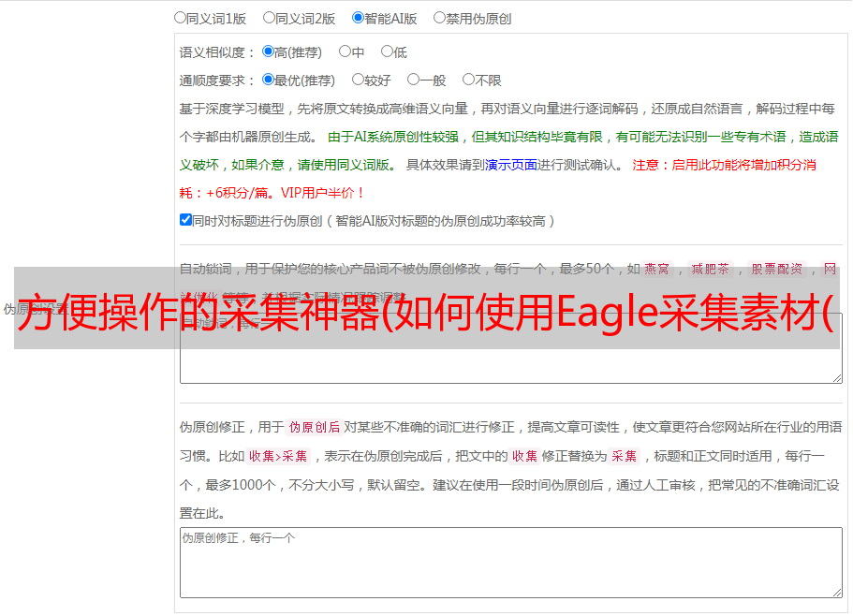Screen dimensions: 853x616
Task: Set 语义相似度 to 中
Action: 345,51
